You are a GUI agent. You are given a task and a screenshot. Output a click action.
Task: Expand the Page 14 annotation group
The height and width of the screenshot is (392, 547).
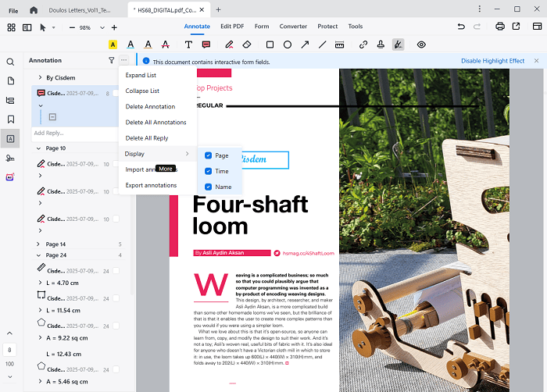pos(40,244)
